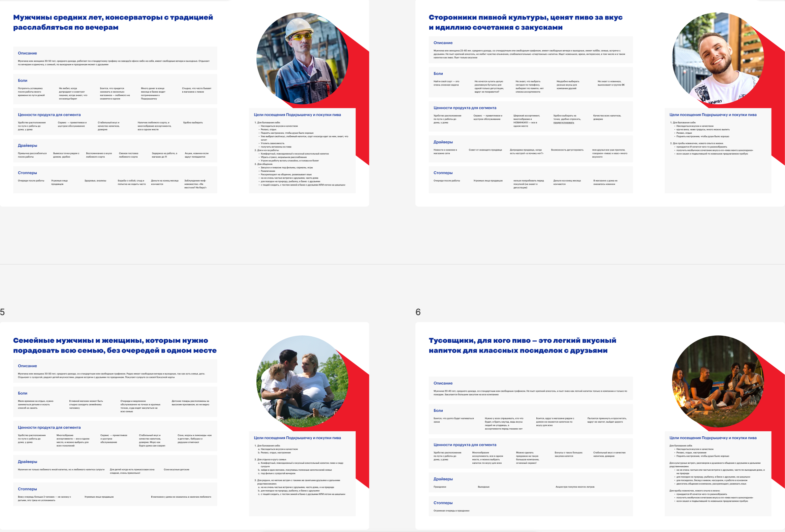The width and height of the screenshot is (785, 532).
Task: Click 'Цели посещения Подкрышечку' heading under campfire photo
Action: pyautogui.click(x=713, y=438)
